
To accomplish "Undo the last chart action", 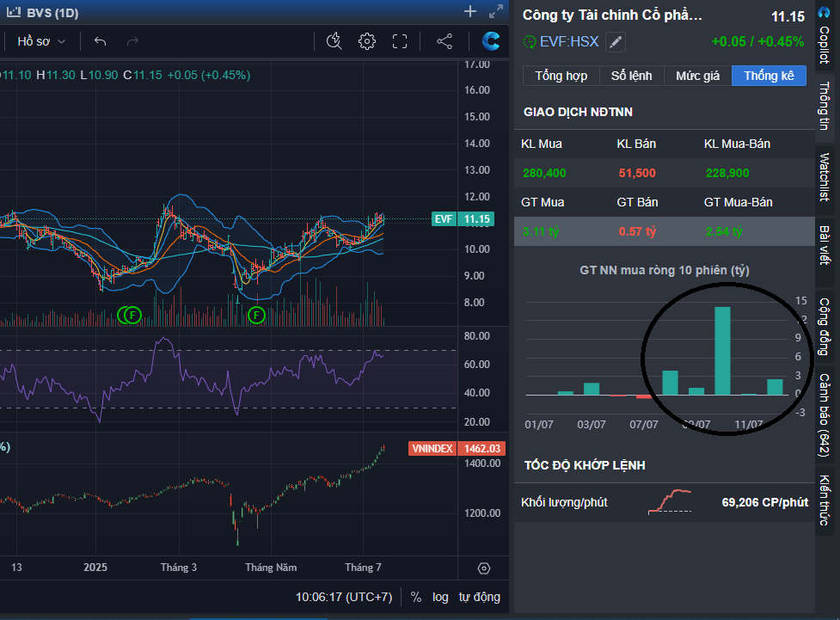I will point(101,41).
